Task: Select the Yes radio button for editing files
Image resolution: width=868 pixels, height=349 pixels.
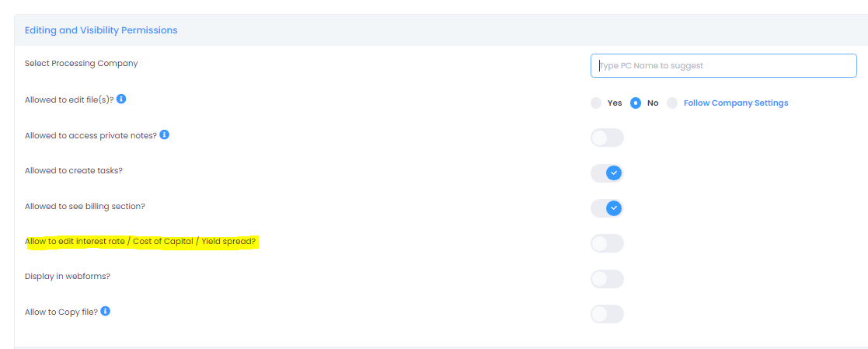Action: coord(596,103)
